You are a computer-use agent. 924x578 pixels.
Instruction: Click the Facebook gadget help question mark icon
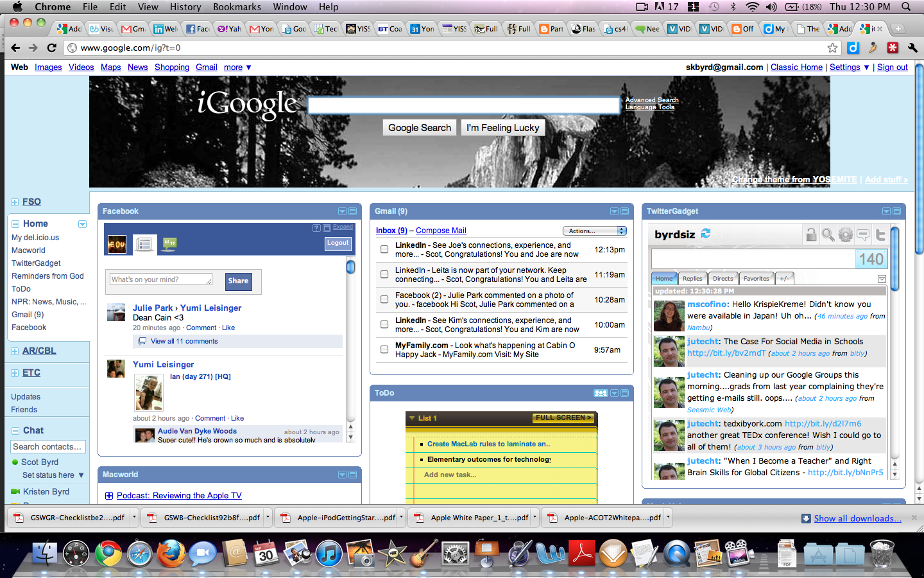316,228
